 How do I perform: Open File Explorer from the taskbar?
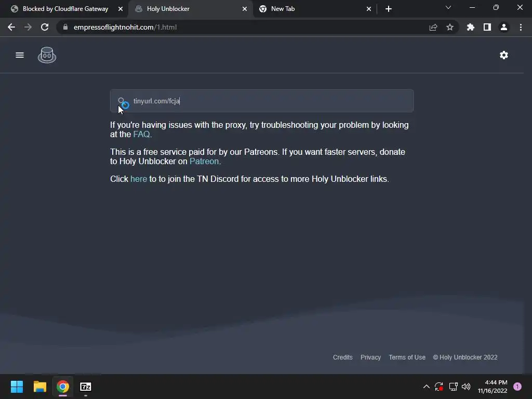tap(39, 387)
